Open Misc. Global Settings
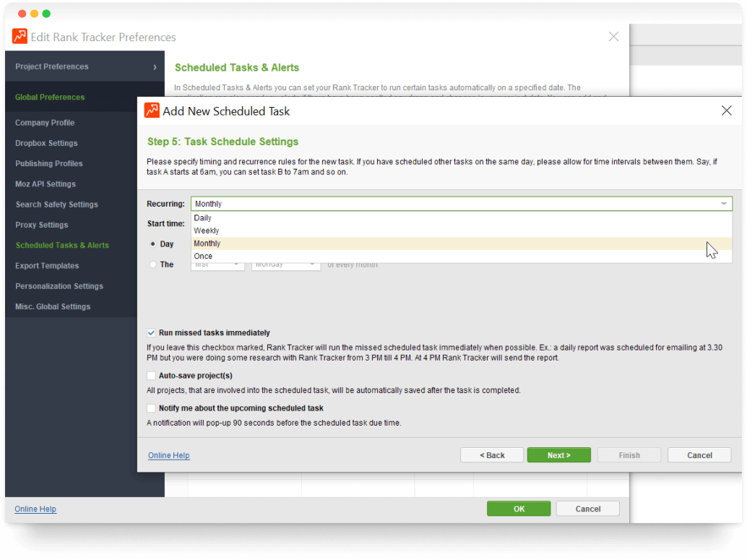 [x=53, y=307]
